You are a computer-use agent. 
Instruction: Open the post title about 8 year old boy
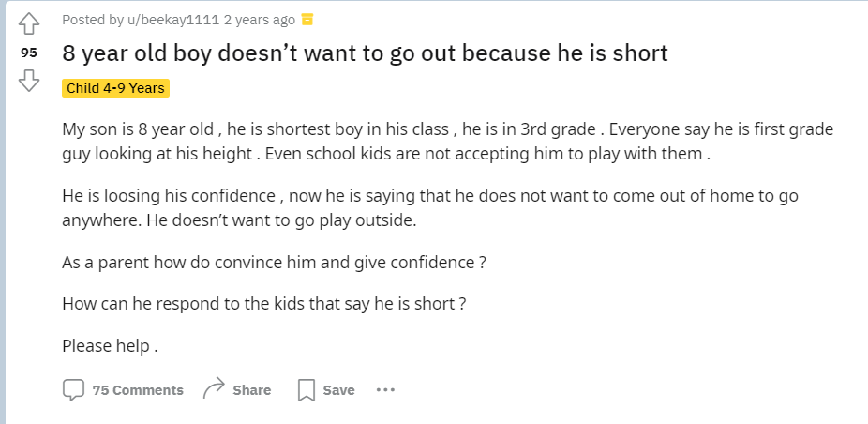point(365,53)
